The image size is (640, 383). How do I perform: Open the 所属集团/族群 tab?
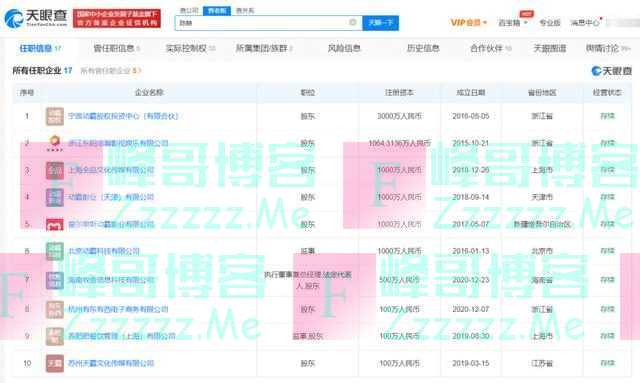(x=264, y=48)
